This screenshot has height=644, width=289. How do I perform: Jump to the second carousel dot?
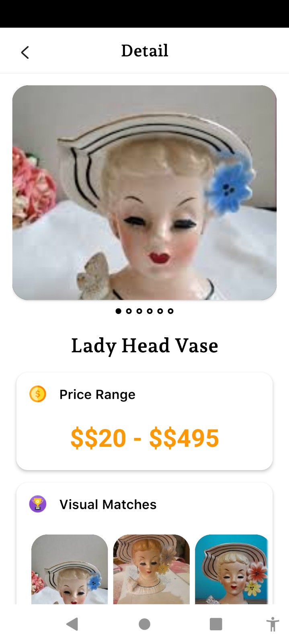[x=129, y=311]
